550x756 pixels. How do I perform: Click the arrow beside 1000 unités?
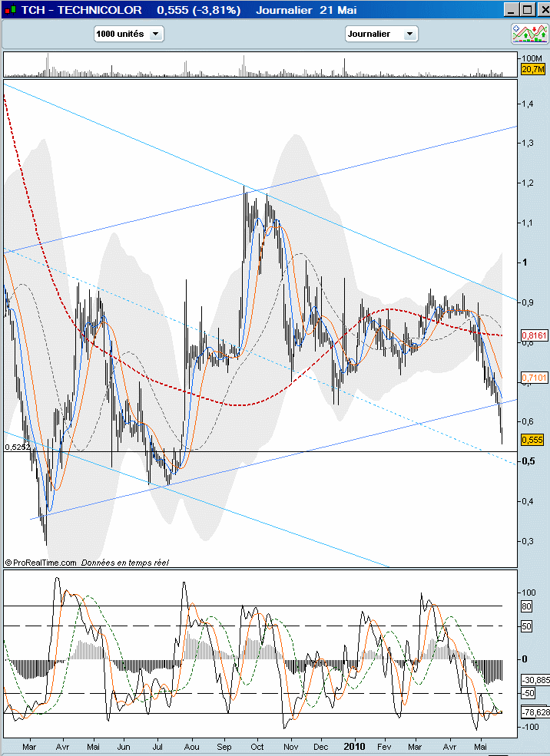tap(156, 35)
